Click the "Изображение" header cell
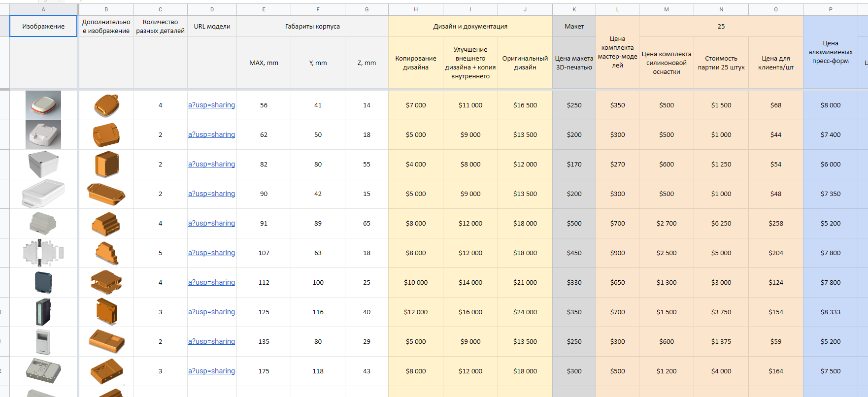Viewport: 868px width, 397px height. (x=43, y=26)
